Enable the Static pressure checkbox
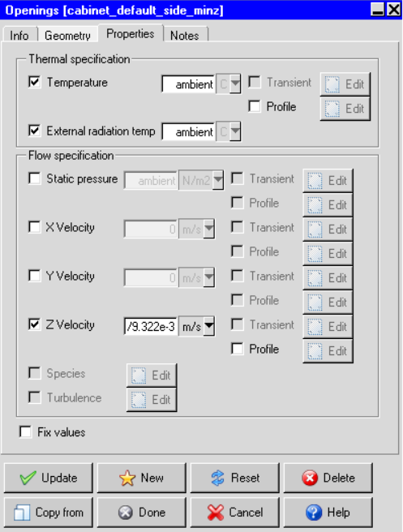This screenshot has width=403, height=532. [x=35, y=178]
